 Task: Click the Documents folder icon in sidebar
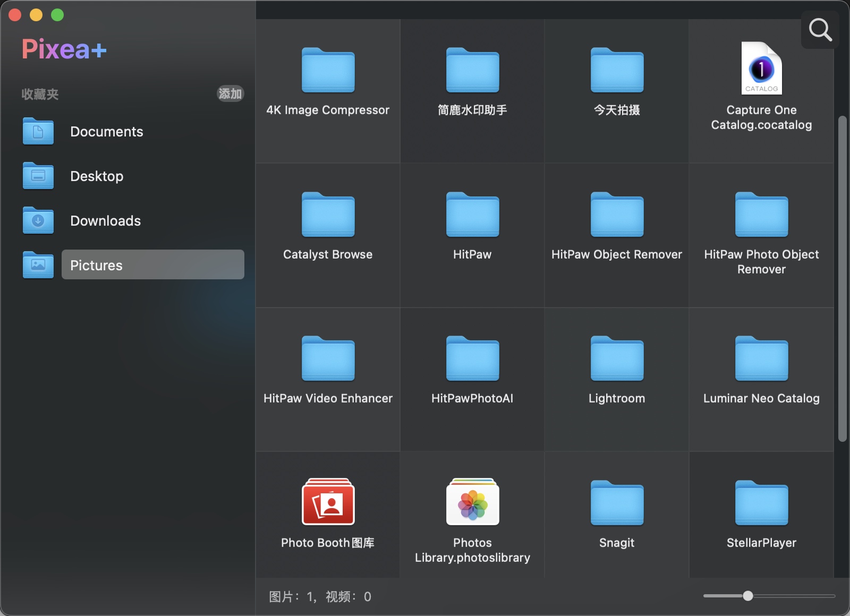click(x=38, y=131)
